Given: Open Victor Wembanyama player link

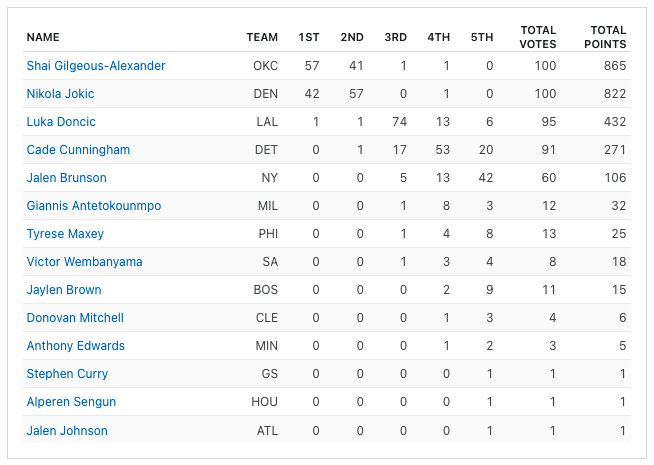Looking at the screenshot, I should click(x=84, y=262).
